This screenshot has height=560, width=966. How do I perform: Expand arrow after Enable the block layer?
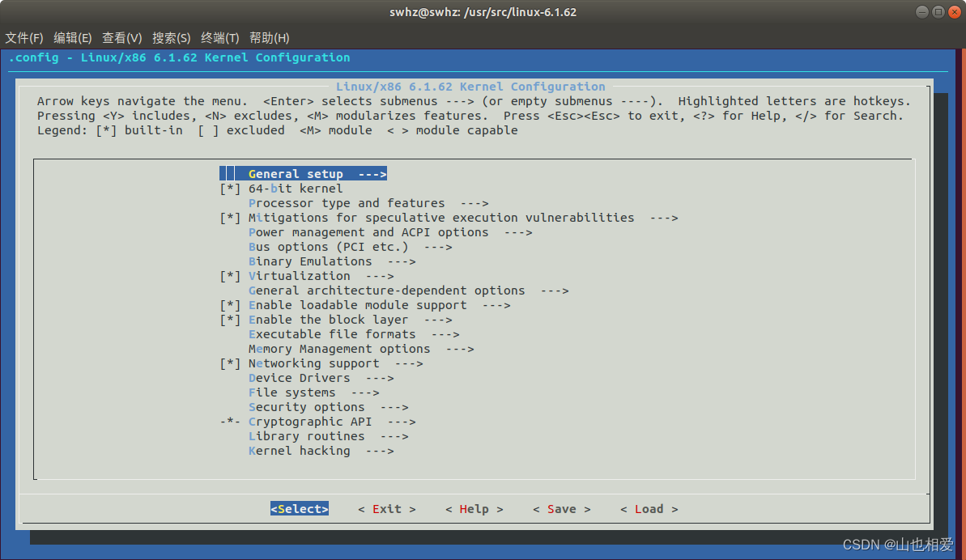pyautogui.click(x=437, y=320)
